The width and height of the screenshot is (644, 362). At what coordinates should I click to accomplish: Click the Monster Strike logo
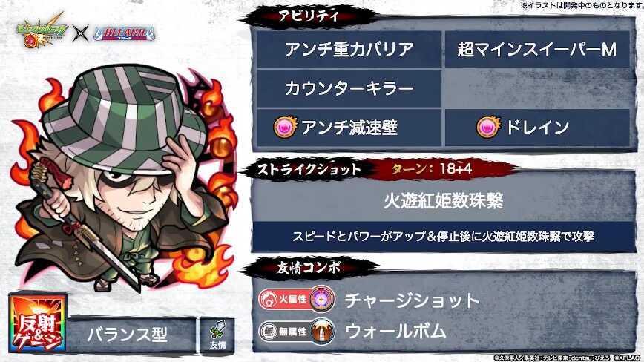[x=42, y=30]
